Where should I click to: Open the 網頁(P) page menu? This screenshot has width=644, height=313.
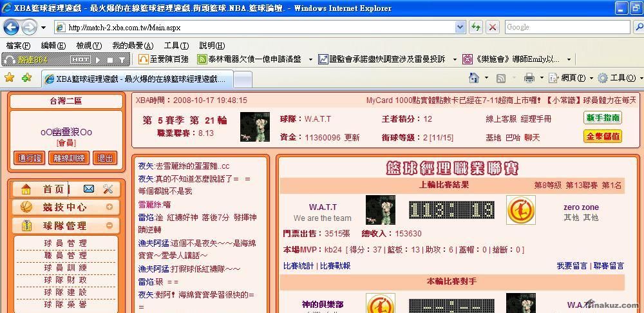coord(571,78)
